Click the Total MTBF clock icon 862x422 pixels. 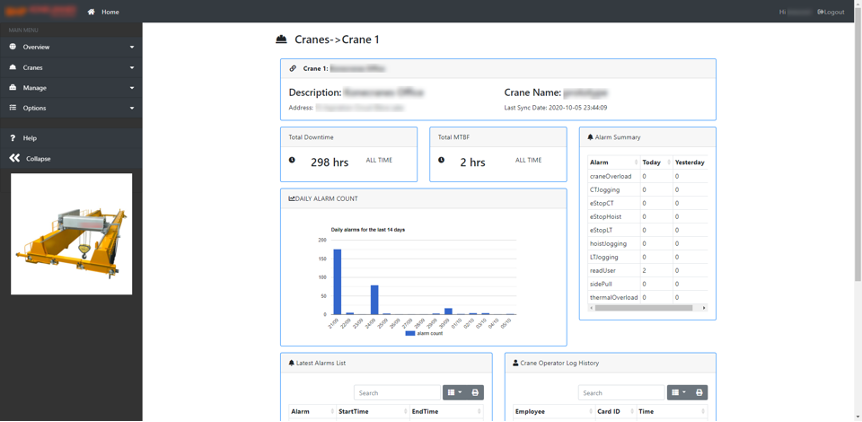click(441, 160)
